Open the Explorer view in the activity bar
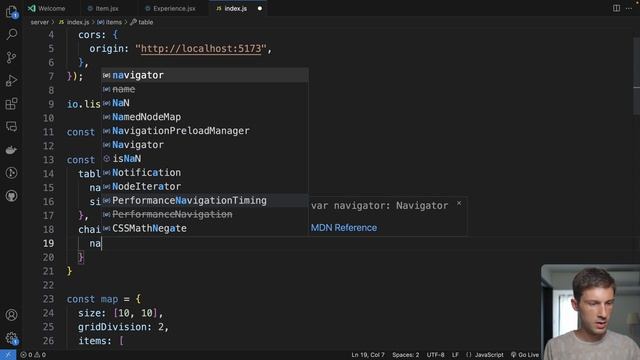Image resolution: width=640 pixels, height=360 pixels. click(x=11, y=11)
